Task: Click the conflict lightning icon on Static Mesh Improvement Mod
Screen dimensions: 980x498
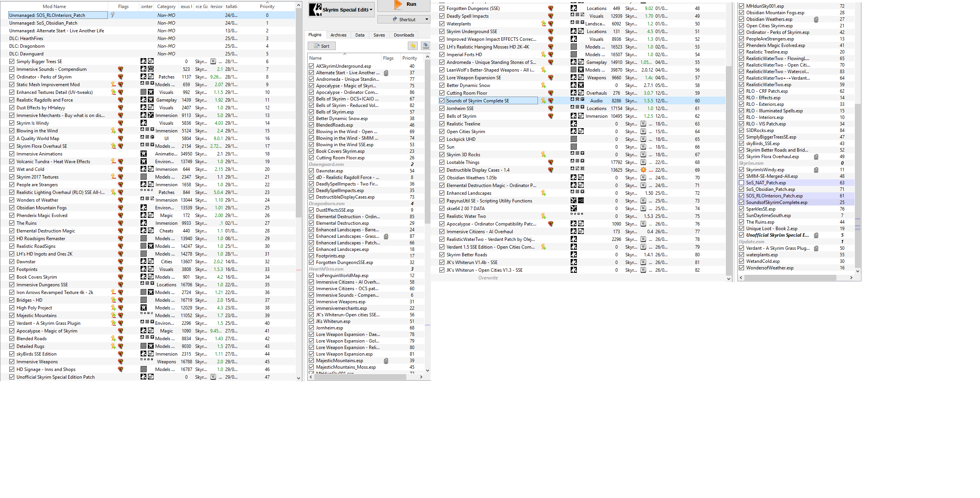Action: coord(113,85)
